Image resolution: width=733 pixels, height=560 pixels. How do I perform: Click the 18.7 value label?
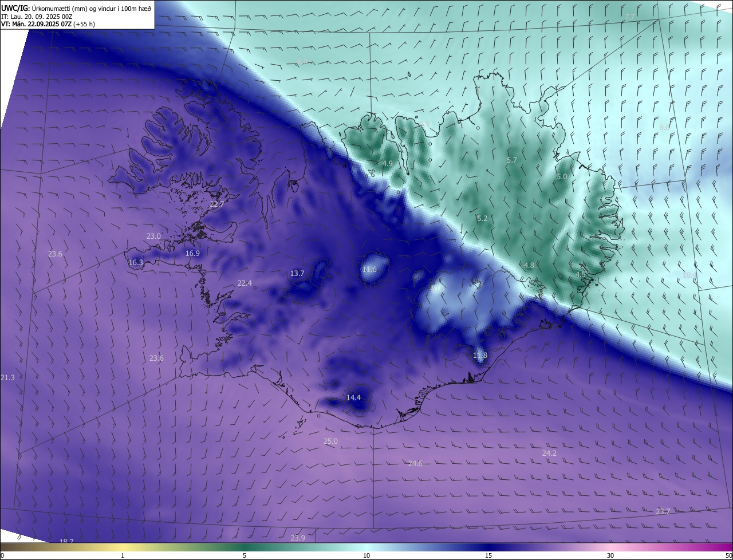[66, 541]
